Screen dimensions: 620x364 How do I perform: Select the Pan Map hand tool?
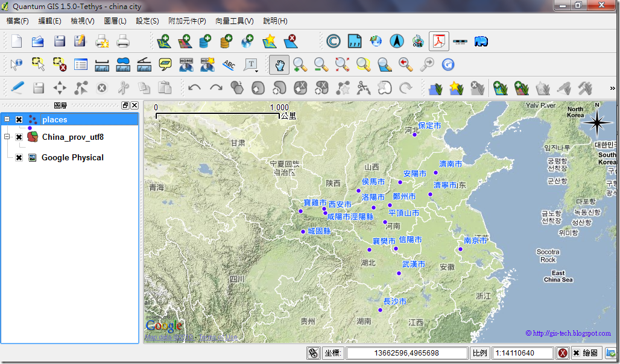point(279,64)
